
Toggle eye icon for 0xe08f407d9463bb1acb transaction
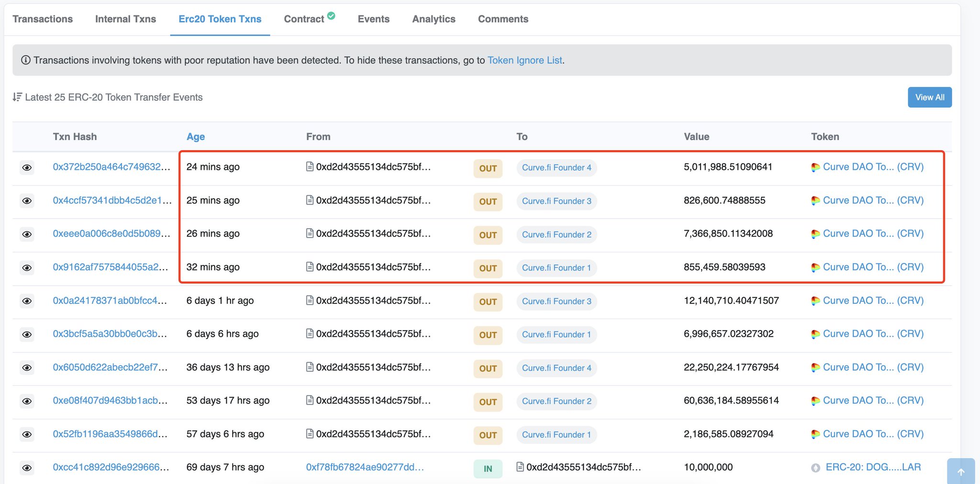(x=27, y=401)
